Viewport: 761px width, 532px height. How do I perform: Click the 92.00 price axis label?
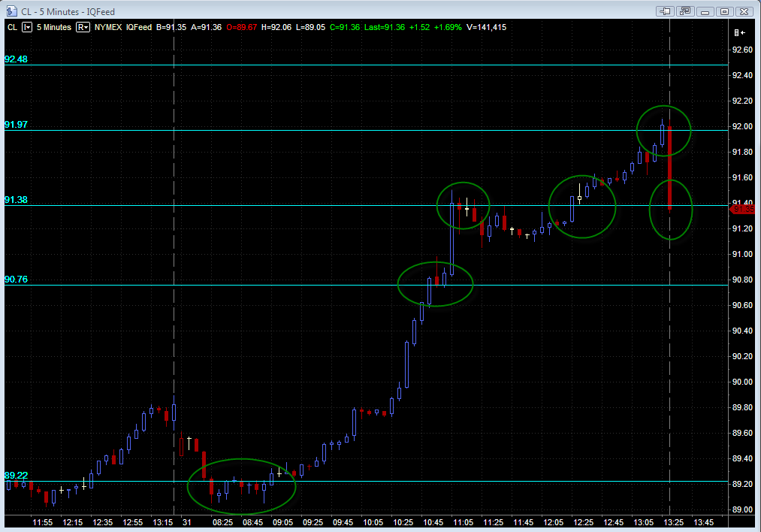(742, 127)
